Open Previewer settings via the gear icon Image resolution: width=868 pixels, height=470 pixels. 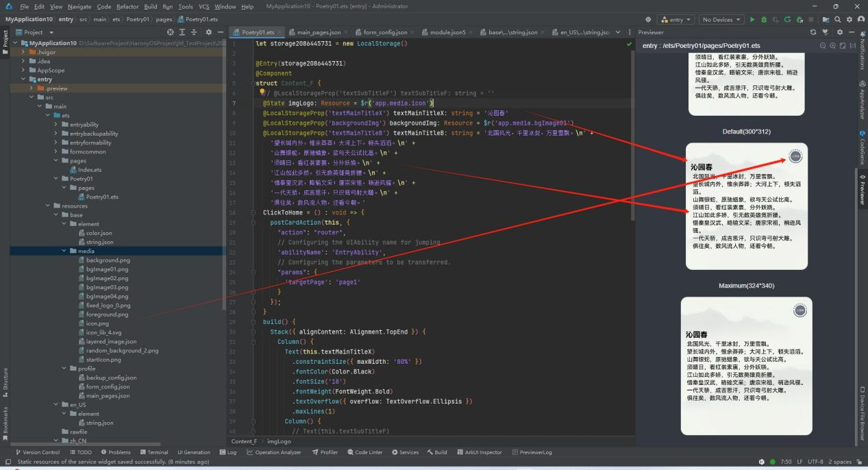pos(841,31)
